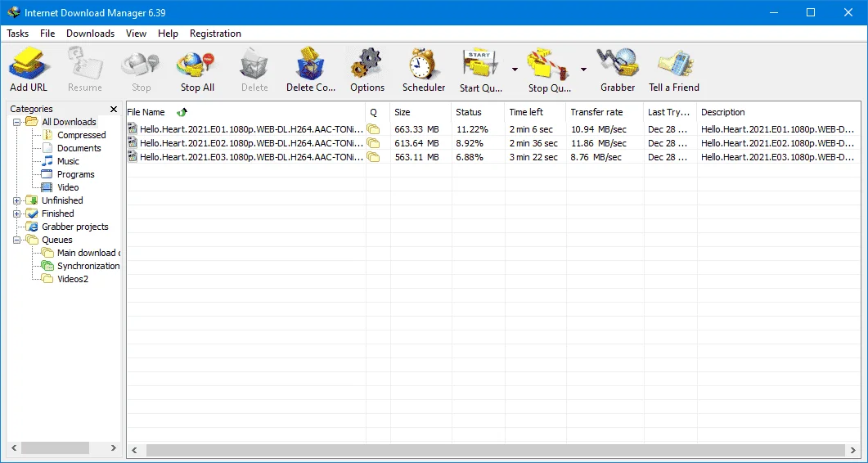Select the Programs category
868x463 pixels.
coord(76,174)
